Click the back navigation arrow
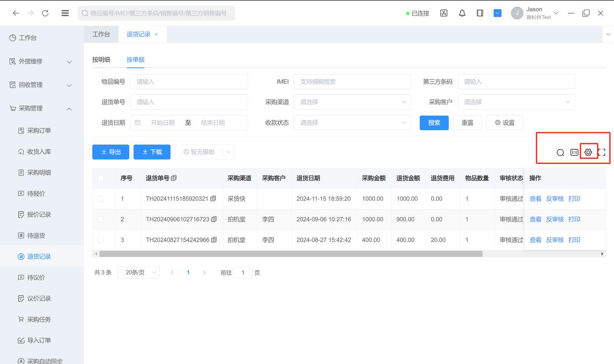614x364 pixels. [x=16, y=13]
